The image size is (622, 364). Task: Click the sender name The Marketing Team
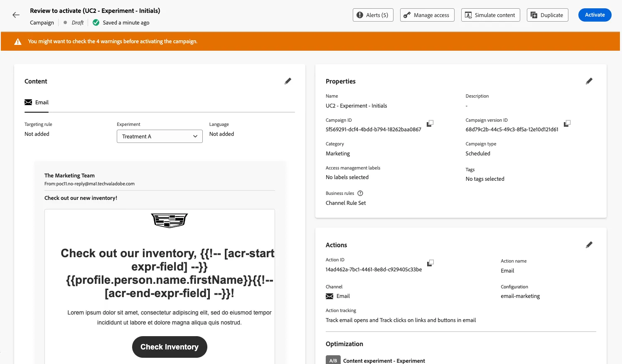point(69,176)
